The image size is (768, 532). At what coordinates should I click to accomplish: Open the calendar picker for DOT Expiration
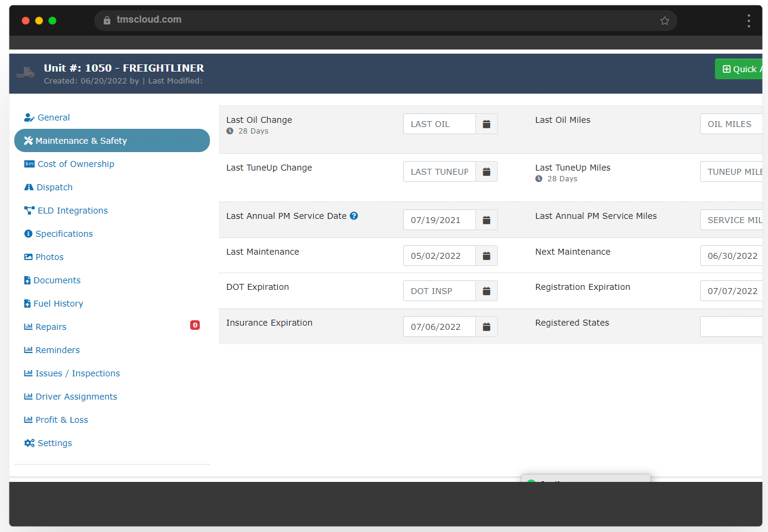[487, 290]
